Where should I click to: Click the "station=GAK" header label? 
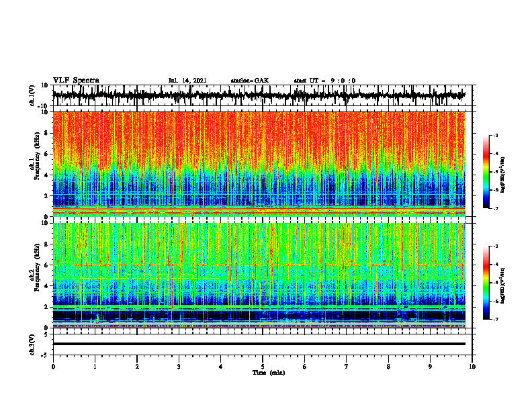(x=250, y=81)
